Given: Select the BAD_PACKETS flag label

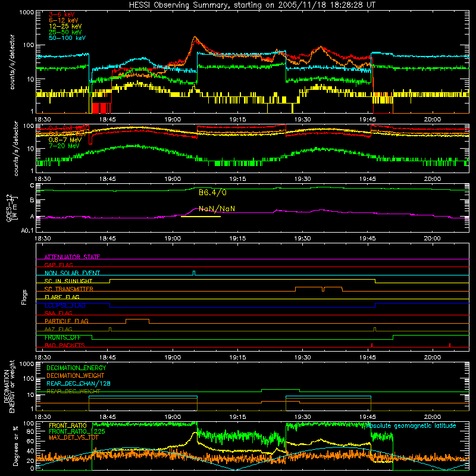Looking at the screenshot, I should click(65, 345).
